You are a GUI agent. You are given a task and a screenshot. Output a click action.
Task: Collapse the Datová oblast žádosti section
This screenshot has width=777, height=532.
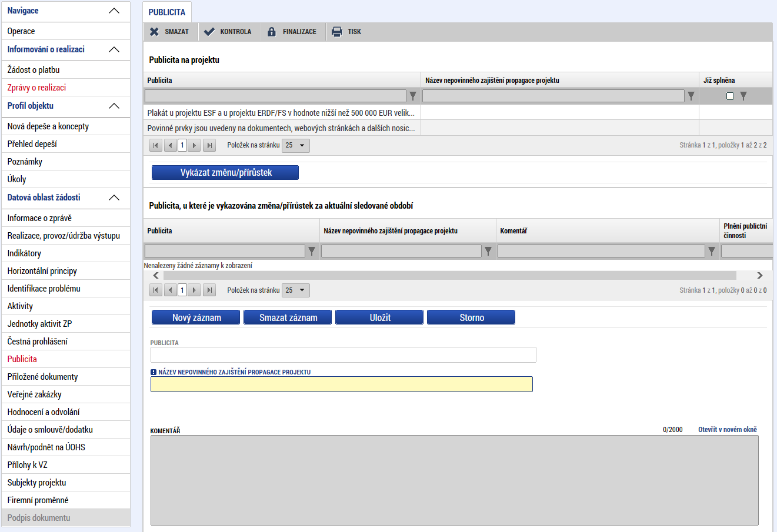[x=114, y=198]
